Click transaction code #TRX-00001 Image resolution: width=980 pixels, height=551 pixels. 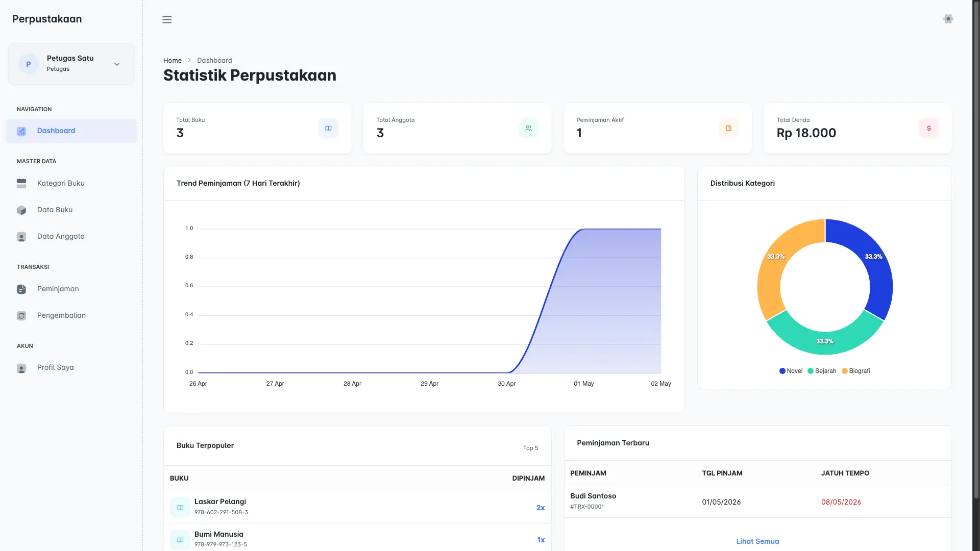point(587,507)
